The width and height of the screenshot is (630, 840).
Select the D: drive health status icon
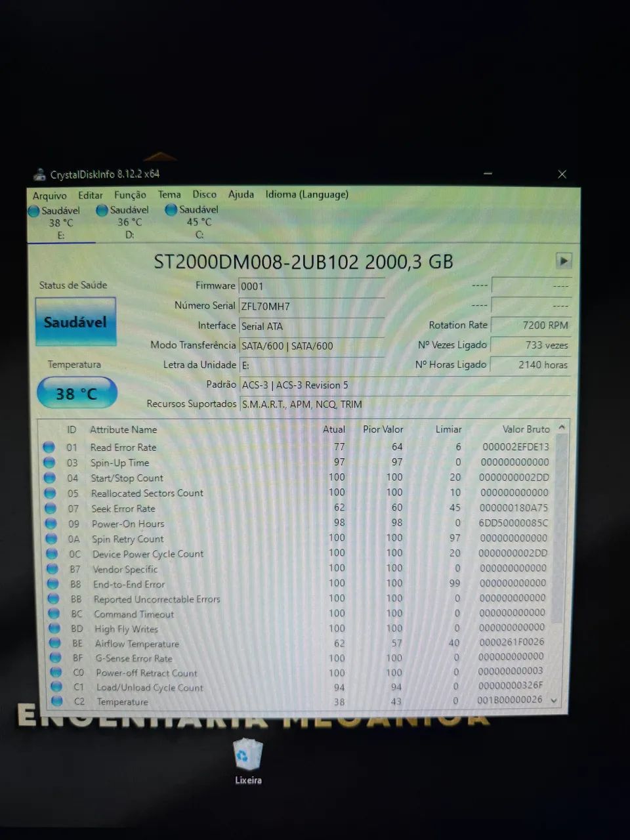pyautogui.click(x=102, y=211)
